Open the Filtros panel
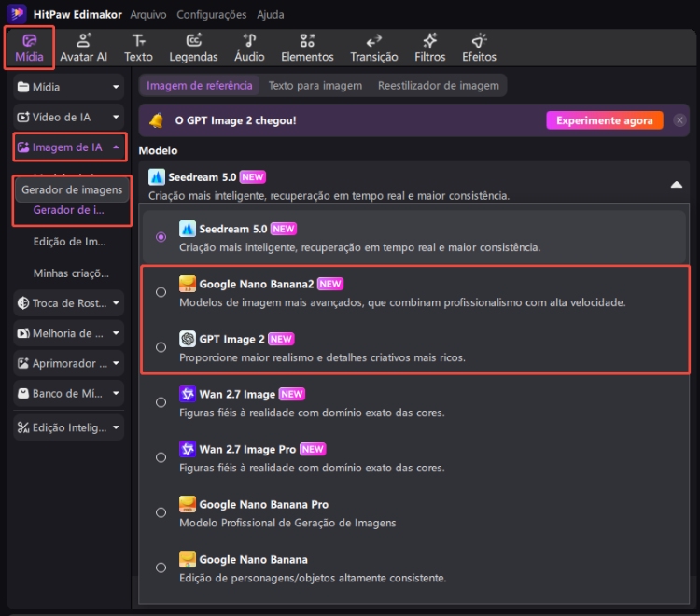 (430, 48)
